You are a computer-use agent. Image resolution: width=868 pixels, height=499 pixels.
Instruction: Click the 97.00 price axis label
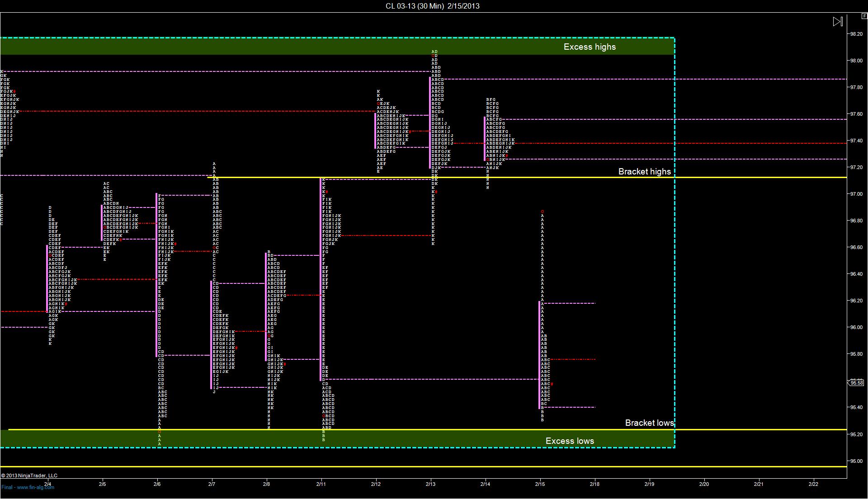pos(856,194)
